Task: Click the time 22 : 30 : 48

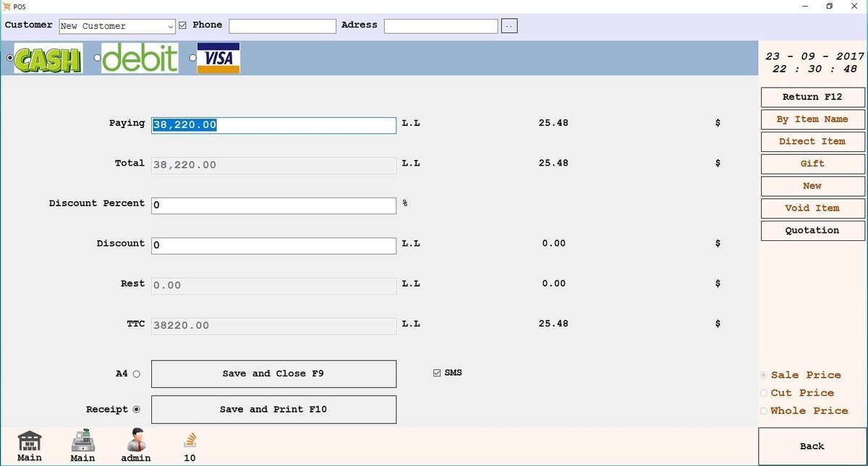Action: tap(814, 69)
